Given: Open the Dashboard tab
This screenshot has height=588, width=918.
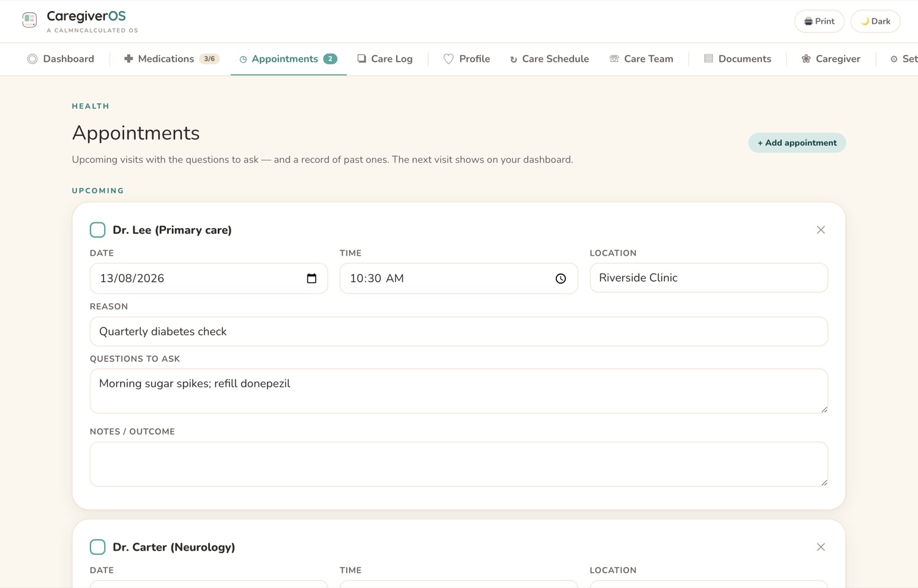Looking at the screenshot, I should (61, 59).
